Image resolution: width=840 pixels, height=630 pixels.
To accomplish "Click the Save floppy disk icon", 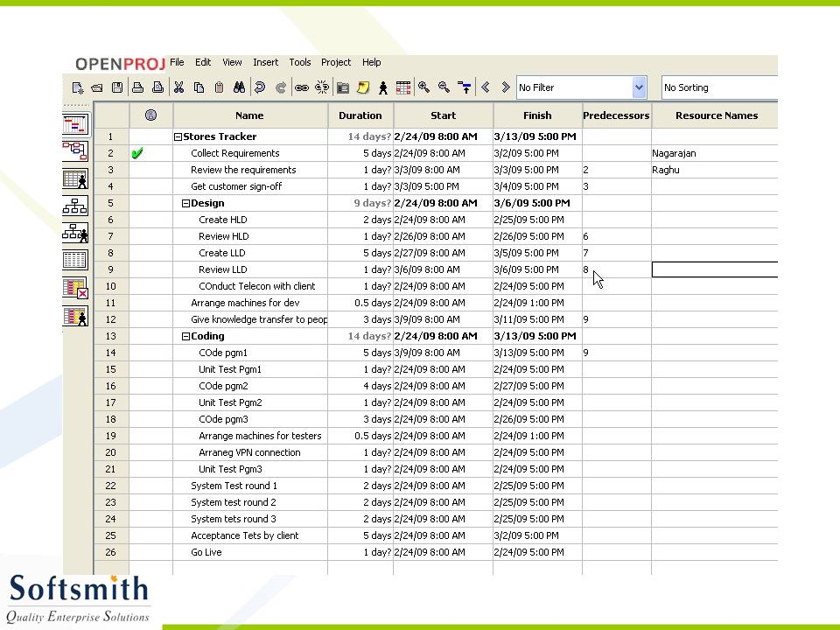I will [116, 87].
